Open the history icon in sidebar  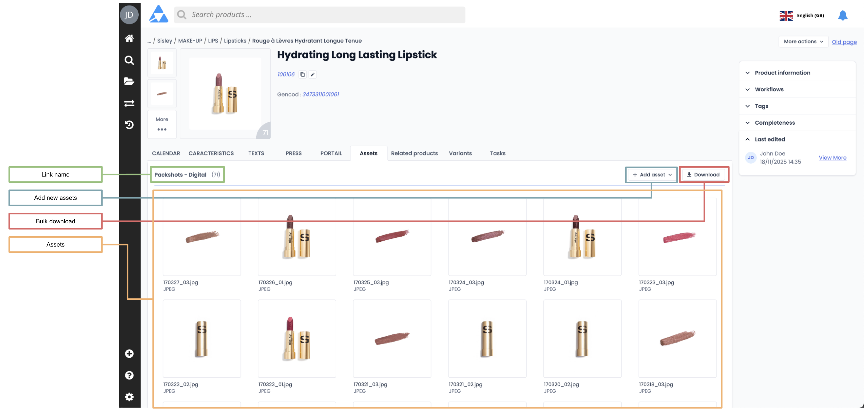(x=129, y=125)
